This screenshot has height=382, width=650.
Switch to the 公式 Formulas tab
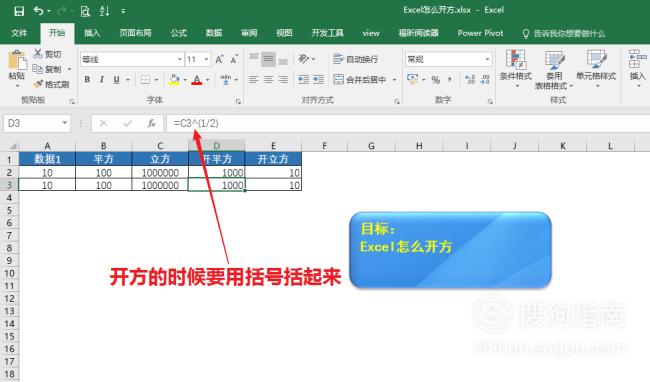(179, 33)
